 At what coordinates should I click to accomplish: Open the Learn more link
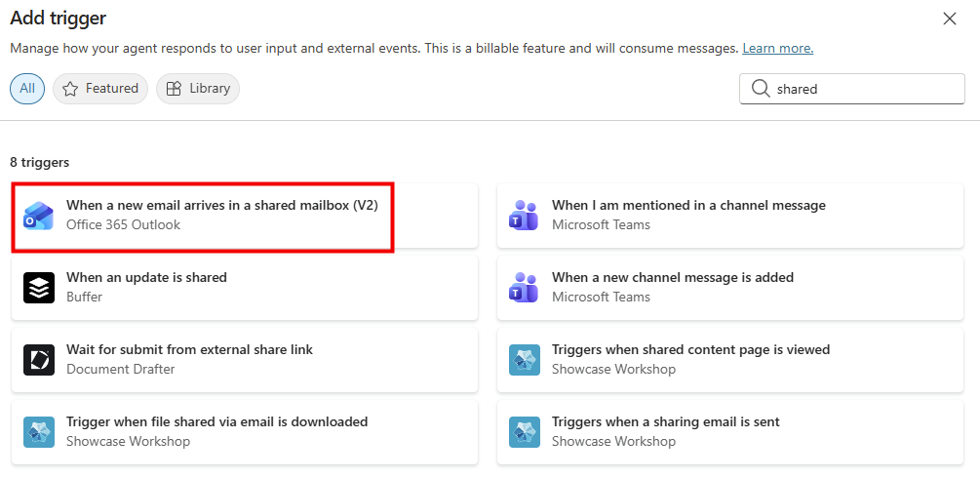(777, 49)
